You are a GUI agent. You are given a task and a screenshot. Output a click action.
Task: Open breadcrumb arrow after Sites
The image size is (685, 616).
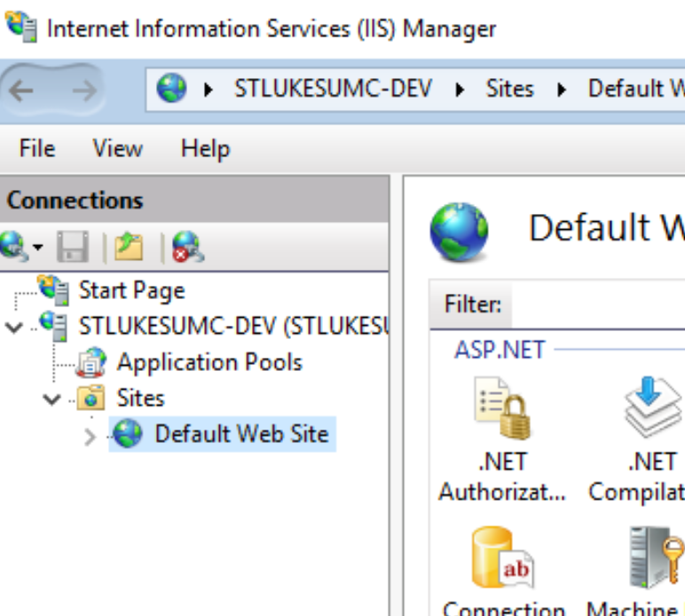(562, 90)
